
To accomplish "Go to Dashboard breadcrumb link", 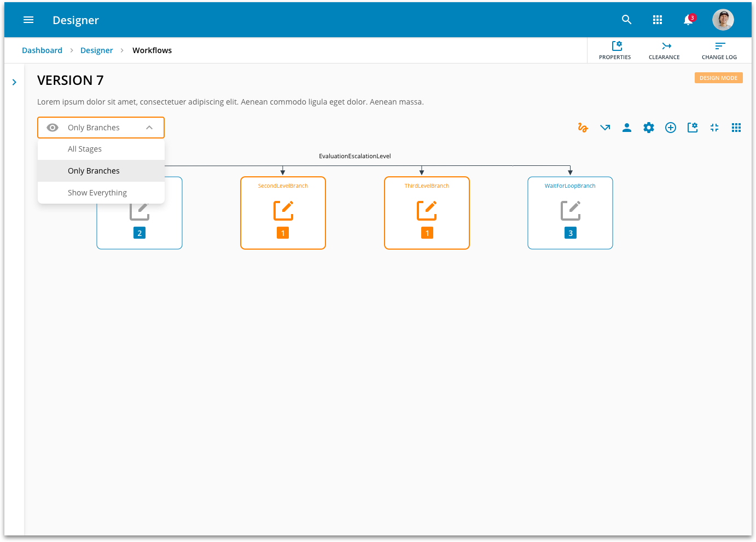I will click(x=42, y=50).
